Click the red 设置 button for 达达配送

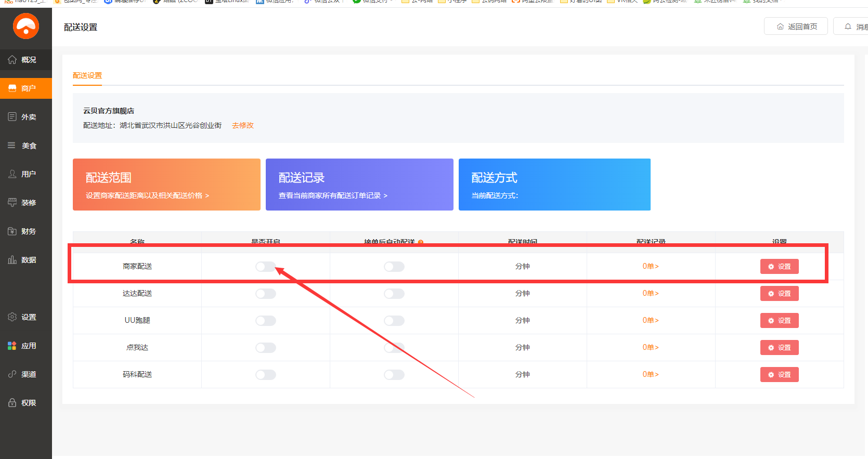(780, 294)
